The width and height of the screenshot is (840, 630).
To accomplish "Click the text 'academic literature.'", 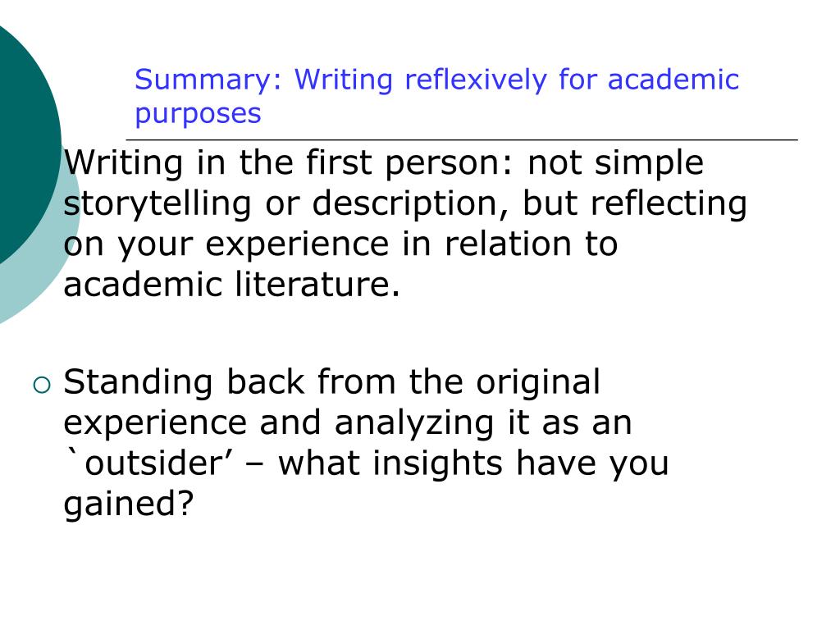I will click(x=232, y=284).
